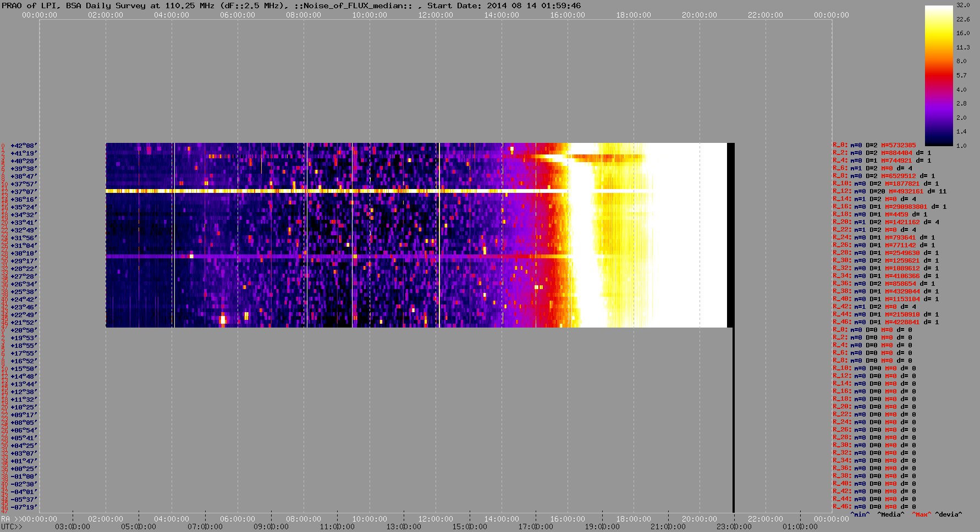
Task: Click the color scale gradient bar
Action: coord(939,75)
